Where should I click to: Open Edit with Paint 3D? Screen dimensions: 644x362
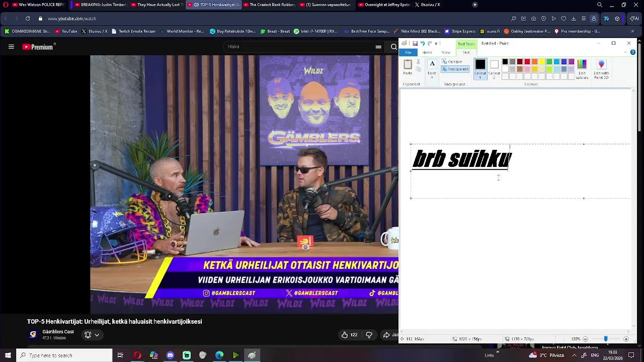click(601, 69)
